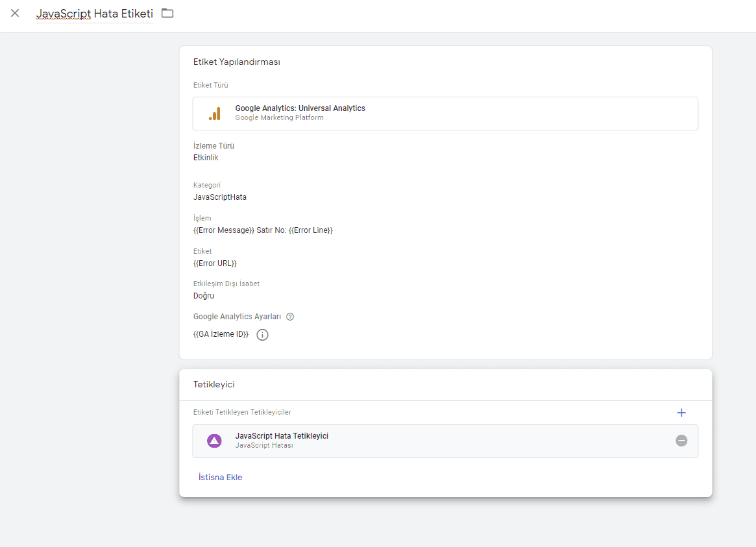This screenshot has width=756, height=547.
Task: Click the İzleme Türü value Etkinlik
Action: pos(206,158)
